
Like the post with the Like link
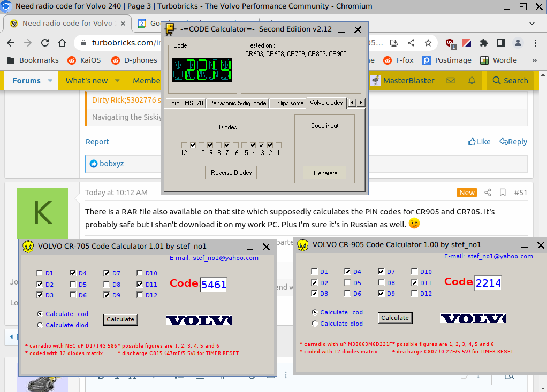pyautogui.click(x=479, y=142)
